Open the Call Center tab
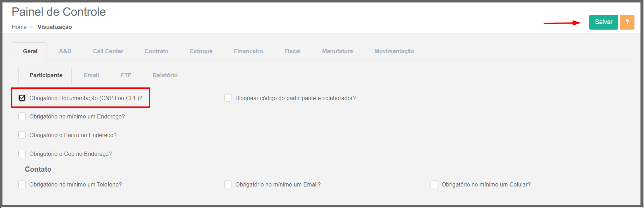 tap(108, 51)
